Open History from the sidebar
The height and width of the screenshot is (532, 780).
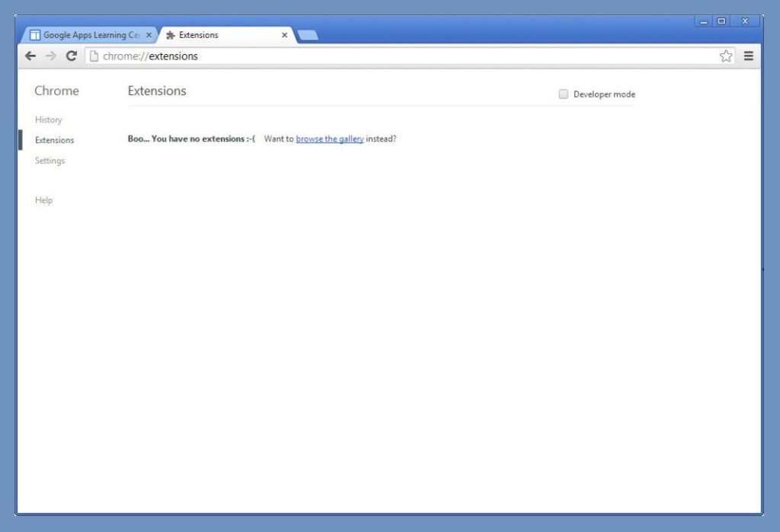point(48,119)
